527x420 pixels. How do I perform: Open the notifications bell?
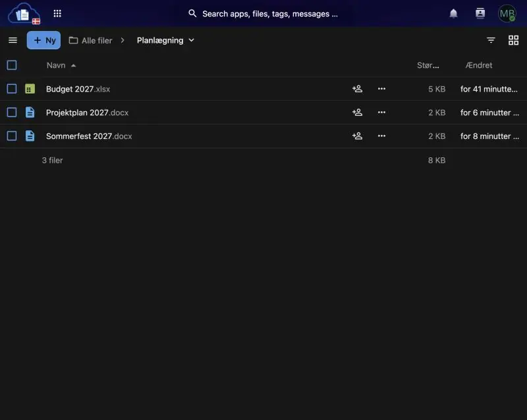(453, 13)
